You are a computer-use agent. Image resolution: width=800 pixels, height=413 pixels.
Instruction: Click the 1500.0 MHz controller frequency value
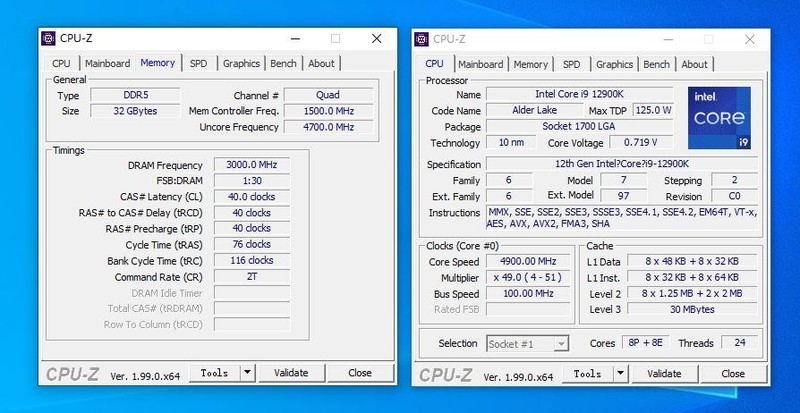tap(329, 111)
